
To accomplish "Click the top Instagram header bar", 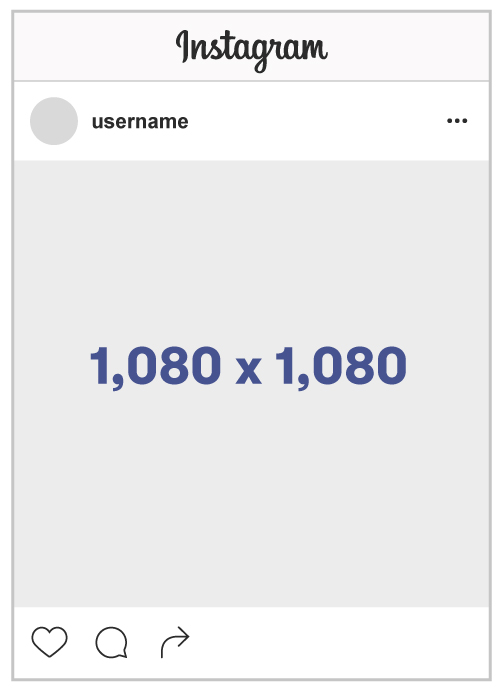I will (x=252, y=47).
